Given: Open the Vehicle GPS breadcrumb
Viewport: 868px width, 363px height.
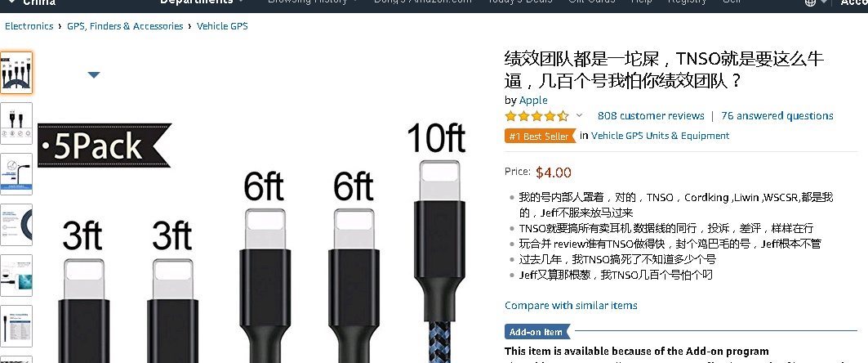Looking at the screenshot, I should tap(222, 26).
